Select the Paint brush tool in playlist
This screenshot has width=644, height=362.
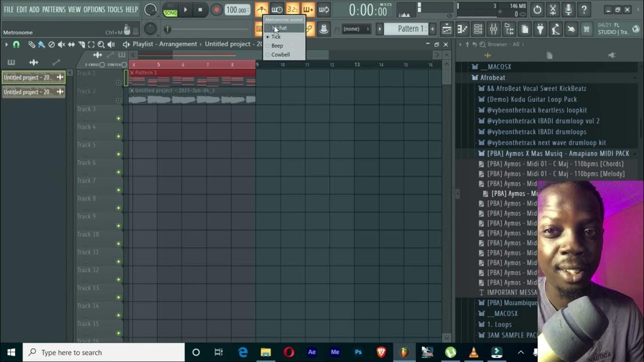(x=41, y=44)
